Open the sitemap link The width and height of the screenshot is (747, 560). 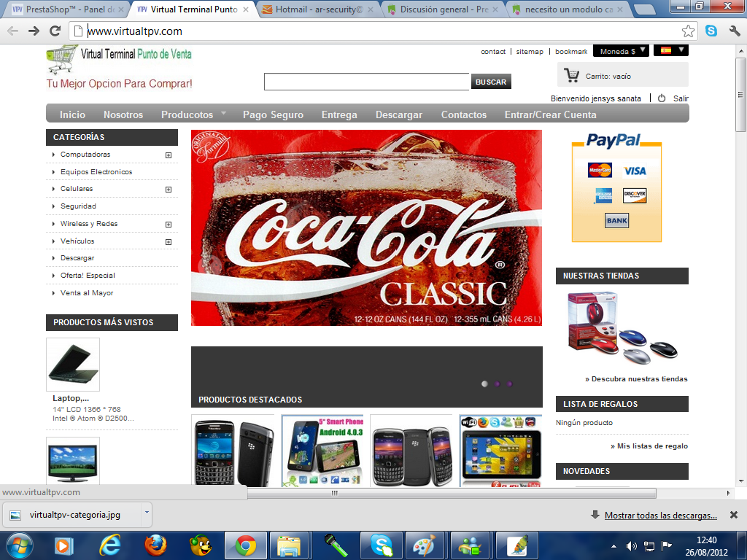[x=530, y=52]
